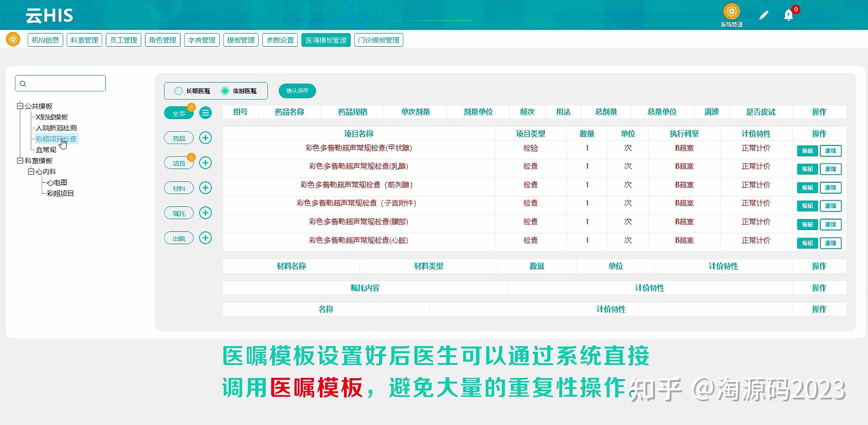This screenshot has width=868, height=425.
Task: Select the 出院 filter pill
Action: tap(179, 238)
